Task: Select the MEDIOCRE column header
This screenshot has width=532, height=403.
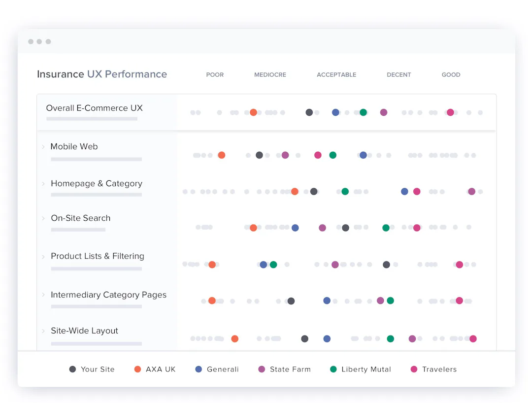Action: coord(270,74)
